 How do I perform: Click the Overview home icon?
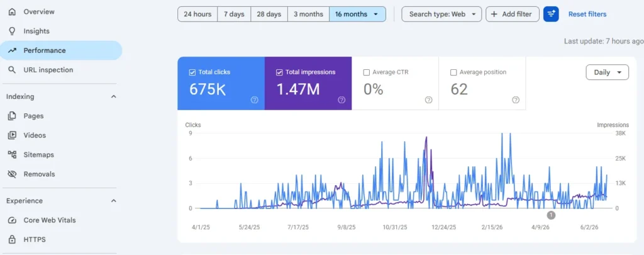tap(12, 12)
